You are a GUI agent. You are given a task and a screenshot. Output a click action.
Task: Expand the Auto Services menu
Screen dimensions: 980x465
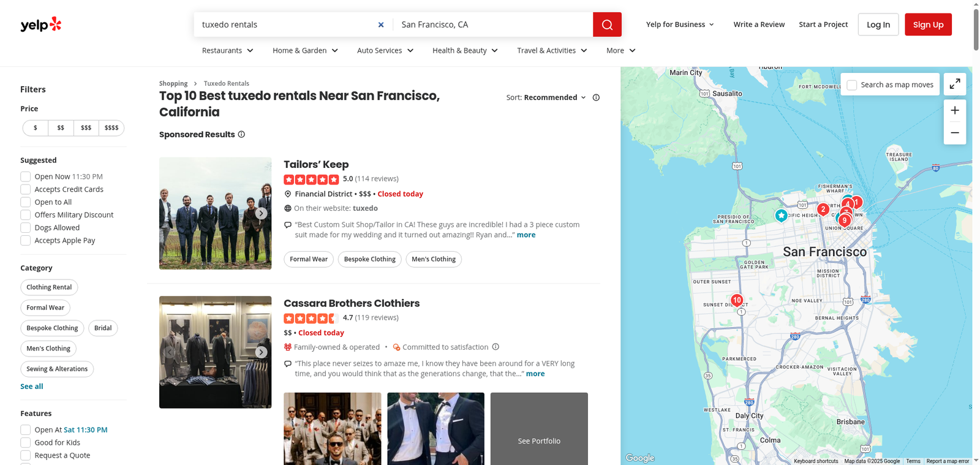coord(386,50)
